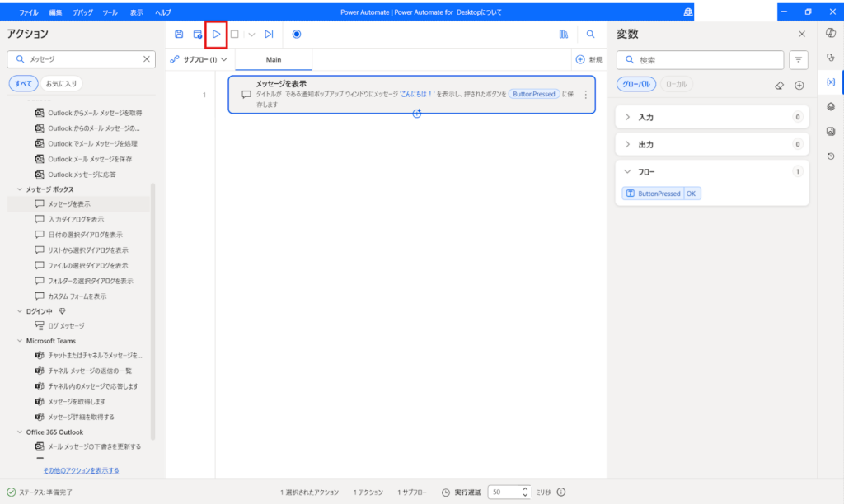Open the UI elements pane icon
844x504 pixels.
[x=831, y=106]
